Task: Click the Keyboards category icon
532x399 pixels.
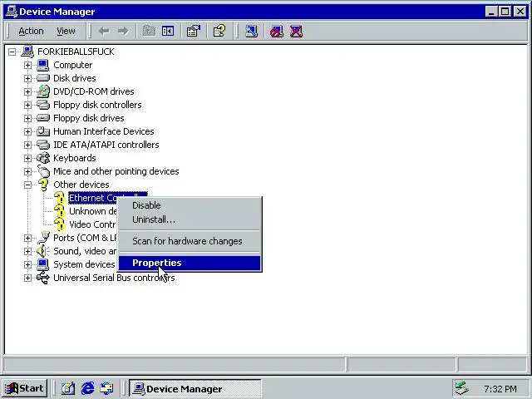Action: 42,158
